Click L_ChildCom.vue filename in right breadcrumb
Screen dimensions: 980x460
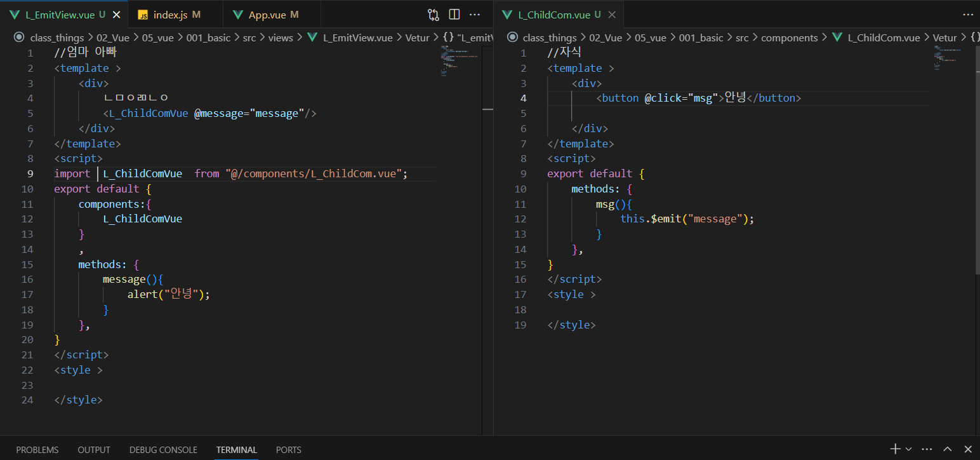pos(884,37)
